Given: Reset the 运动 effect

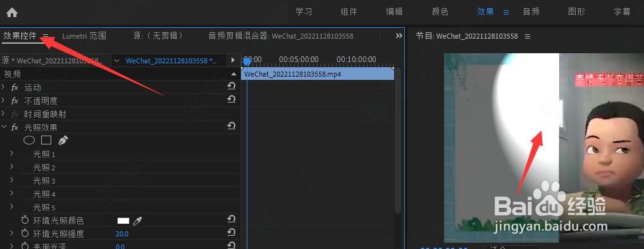Looking at the screenshot, I should (232, 86).
